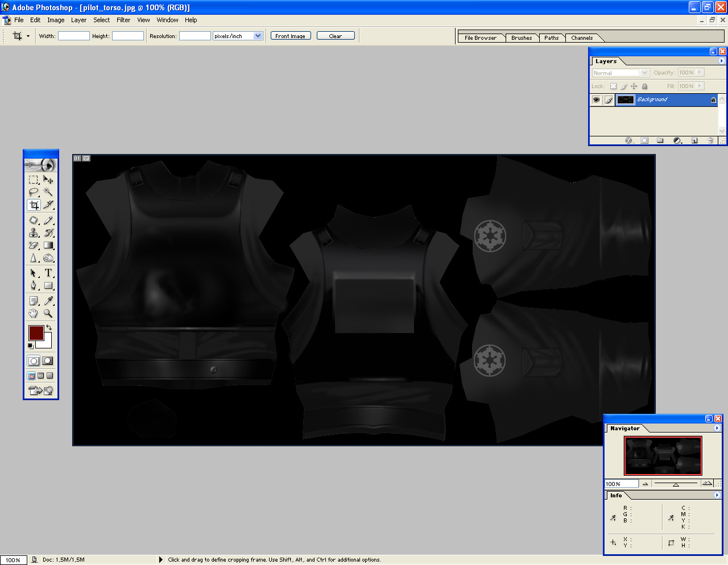Toggle lock transparent pixels
The image size is (728, 565).
tap(613, 86)
